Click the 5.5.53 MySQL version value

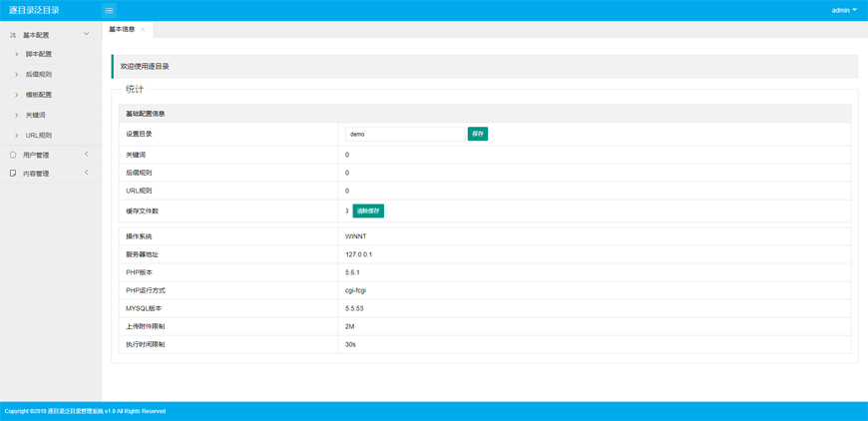[x=354, y=308]
